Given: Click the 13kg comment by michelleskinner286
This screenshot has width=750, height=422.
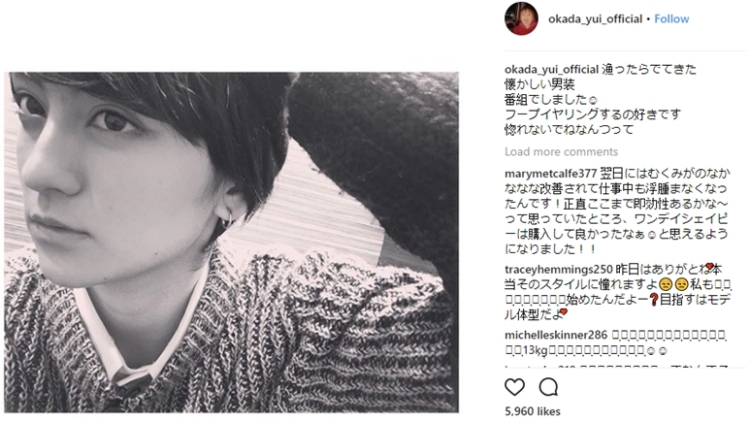Looking at the screenshot, I should pos(616,343).
